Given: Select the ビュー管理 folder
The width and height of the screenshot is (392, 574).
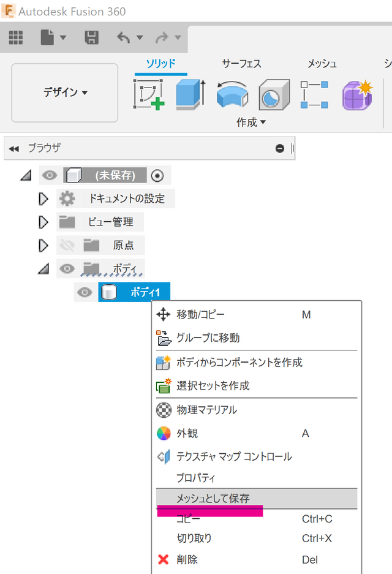Looking at the screenshot, I should pyautogui.click(x=110, y=222).
